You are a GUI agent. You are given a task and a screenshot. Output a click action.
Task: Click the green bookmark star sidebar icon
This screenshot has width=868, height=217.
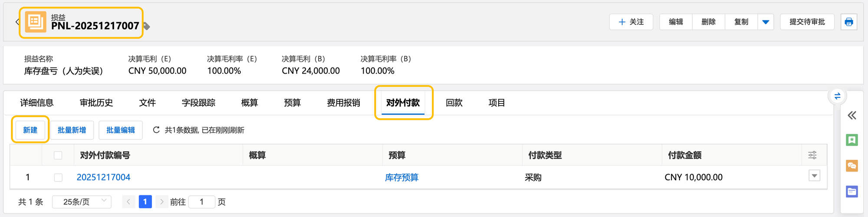point(852,140)
